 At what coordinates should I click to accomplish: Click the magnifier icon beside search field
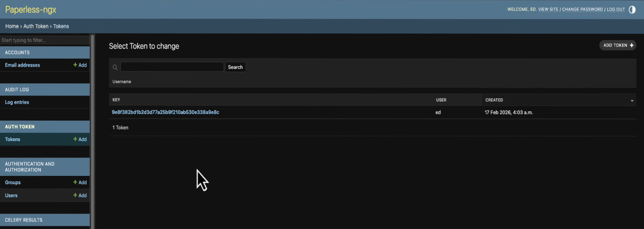coord(115,67)
